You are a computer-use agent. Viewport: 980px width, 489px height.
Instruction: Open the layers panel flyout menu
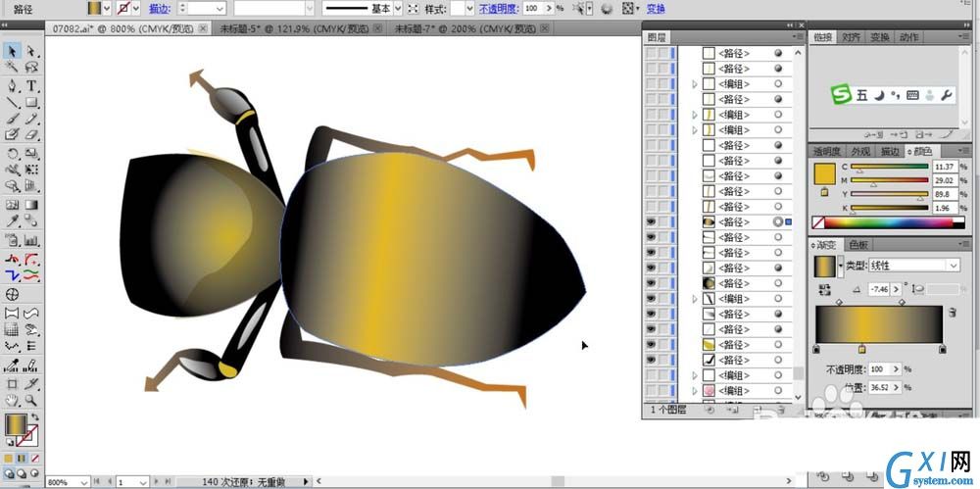(798, 37)
